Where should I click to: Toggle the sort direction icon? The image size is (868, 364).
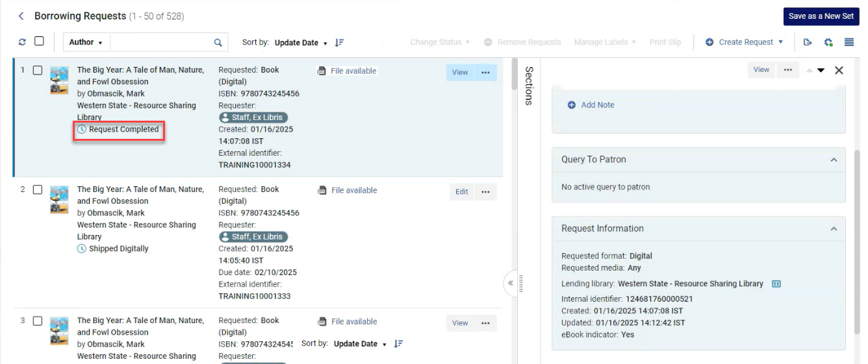(339, 43)
